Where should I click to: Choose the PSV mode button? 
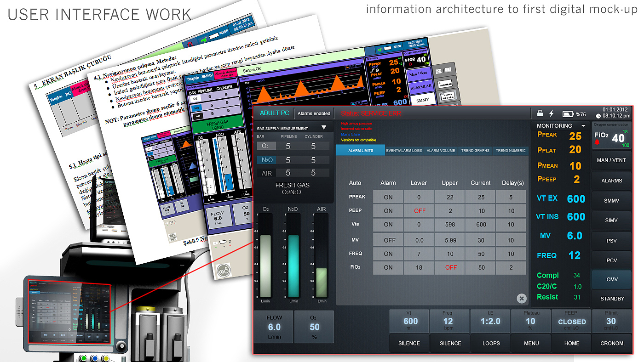(611, 240)
